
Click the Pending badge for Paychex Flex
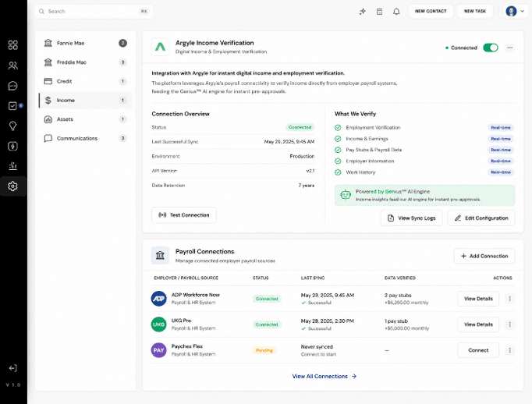click(264, 350)
